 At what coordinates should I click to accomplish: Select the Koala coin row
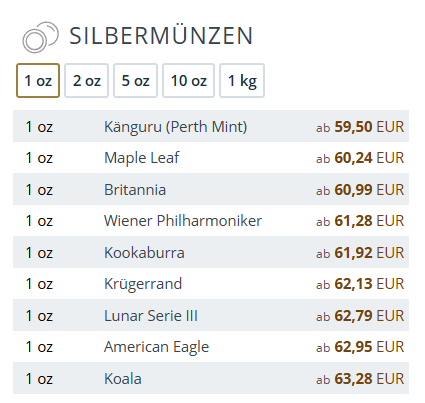pos(211,378)
